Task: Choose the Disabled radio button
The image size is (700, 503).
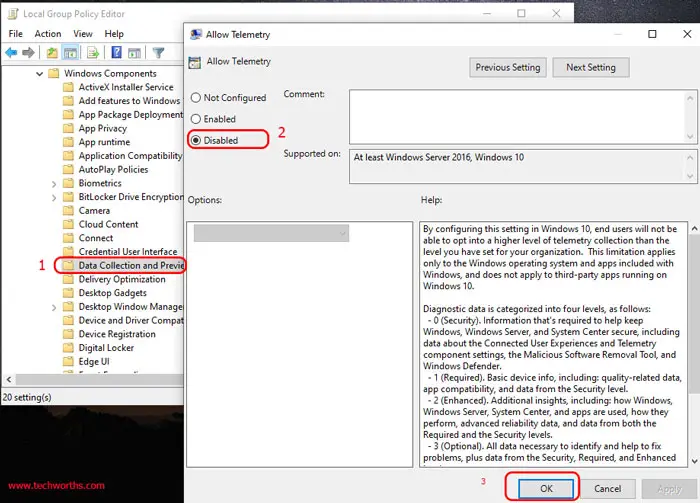Action: click(196, 140)
